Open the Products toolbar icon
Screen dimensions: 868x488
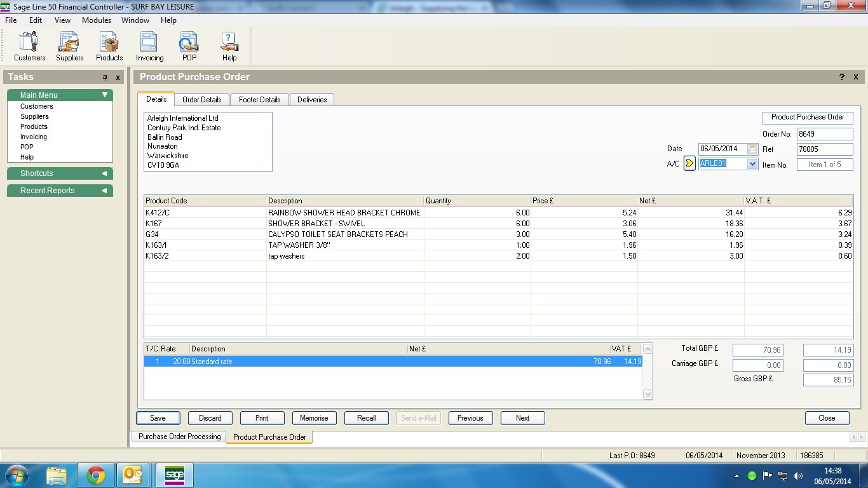[x=109, y=46]
